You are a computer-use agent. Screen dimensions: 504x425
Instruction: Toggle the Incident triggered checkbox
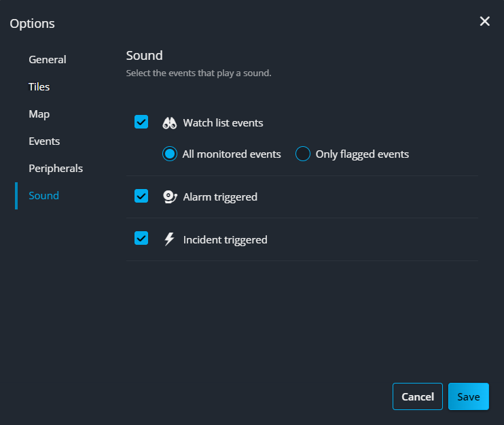[x=141, y=239]
